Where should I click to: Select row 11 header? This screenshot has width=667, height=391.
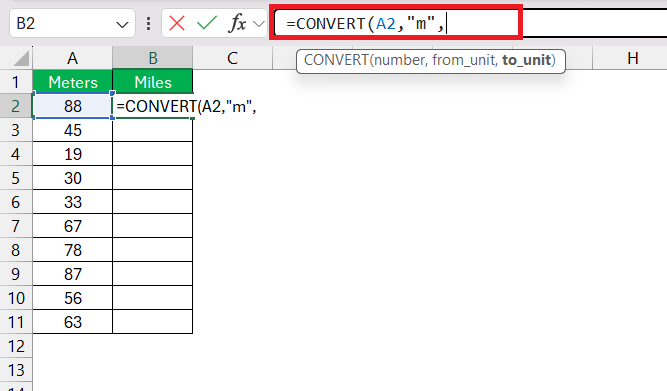pos(16,322)
